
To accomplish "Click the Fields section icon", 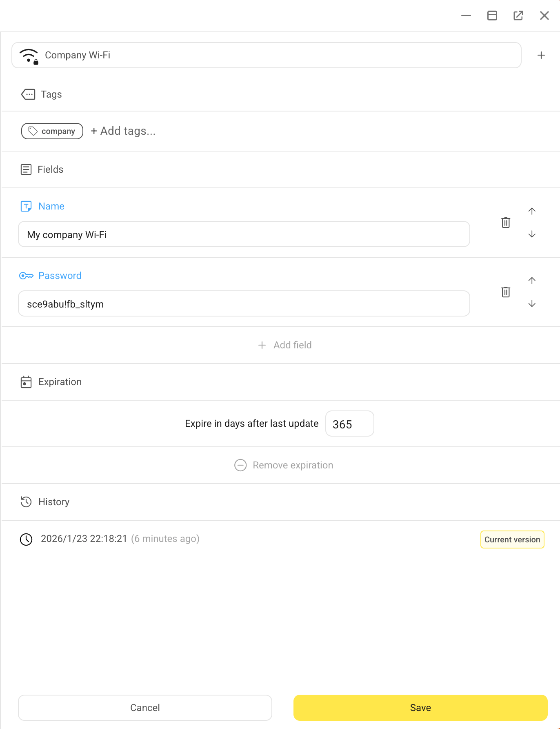I will coord(26,169).
